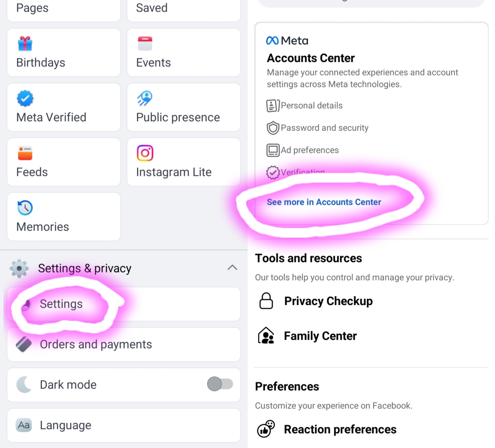Viewport: 495px width, 448px height.
Task: Toggle the Dark mode switch
Action: point(220,384)
